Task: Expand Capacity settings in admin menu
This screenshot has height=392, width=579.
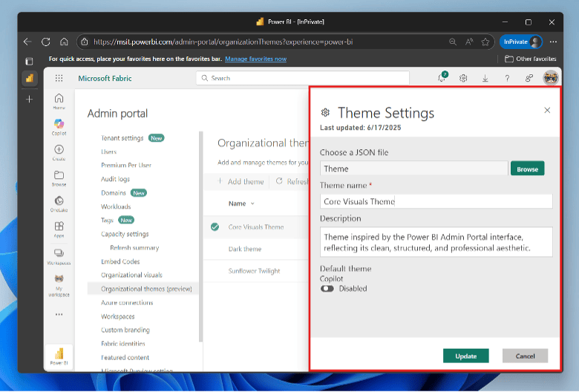Action: click(x=125, y=234)
